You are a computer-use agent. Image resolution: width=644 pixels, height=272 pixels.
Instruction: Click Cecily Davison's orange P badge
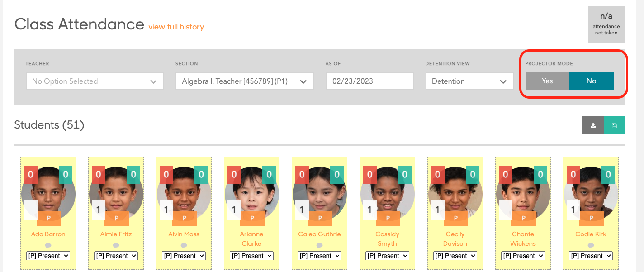click(455, 218)
